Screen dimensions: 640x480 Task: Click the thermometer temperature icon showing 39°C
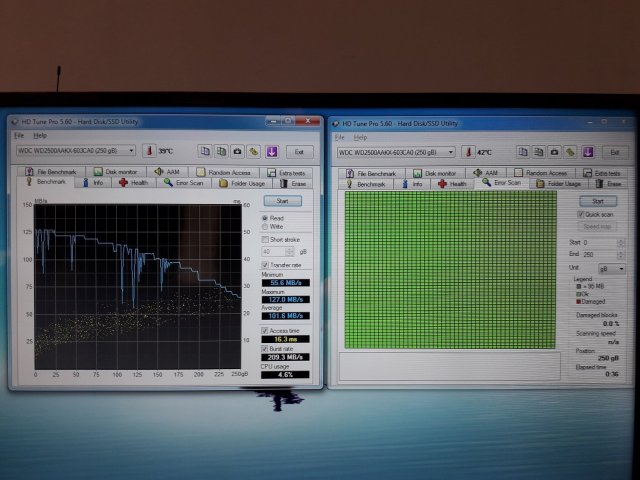148,151
